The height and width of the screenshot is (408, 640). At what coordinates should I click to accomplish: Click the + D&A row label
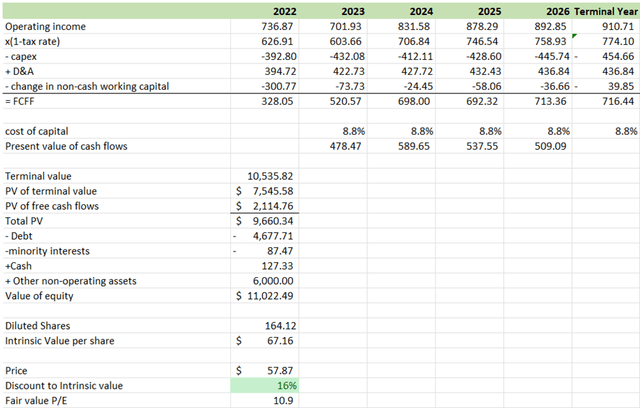point(20,71)
